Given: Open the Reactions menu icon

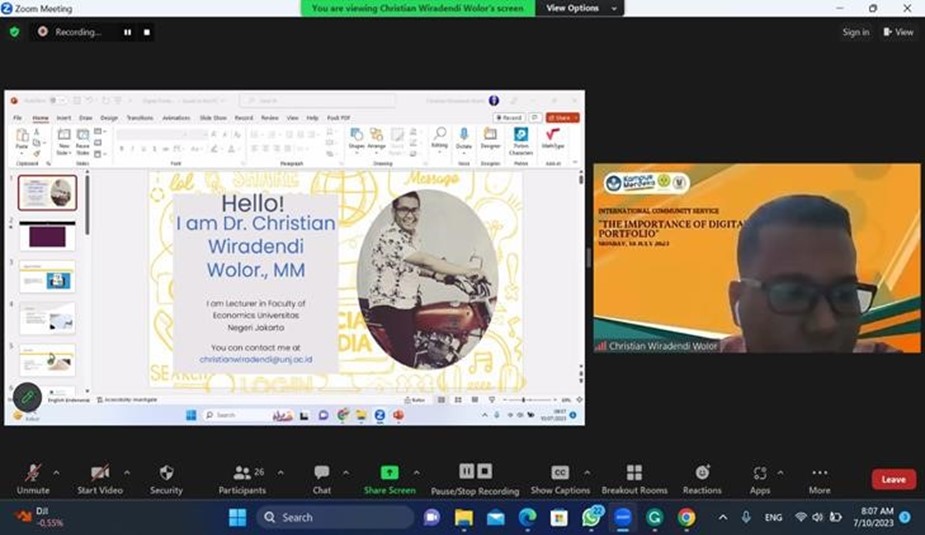Looking at the screenshot, I should click(702, 473).
